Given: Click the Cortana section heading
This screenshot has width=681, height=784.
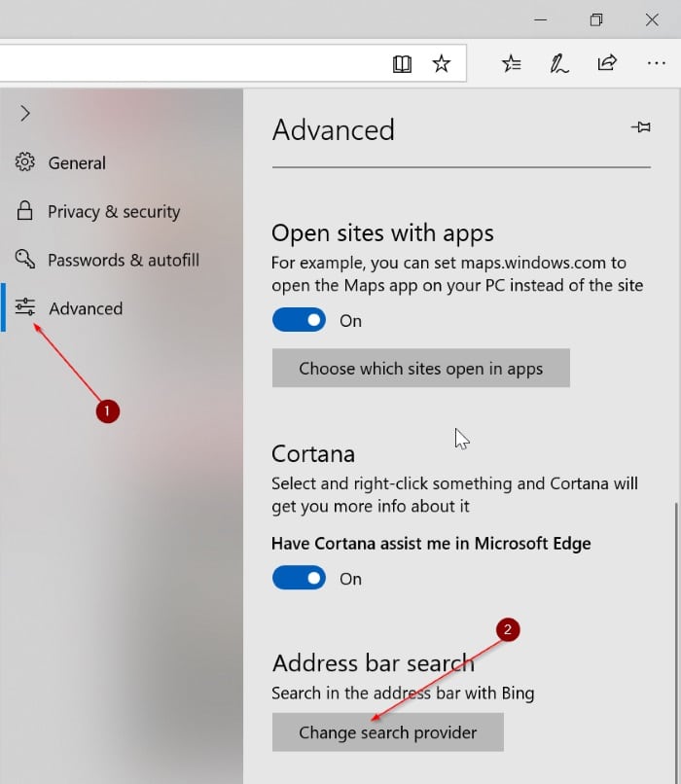Looking at the screenshot, I should [313, 454].
